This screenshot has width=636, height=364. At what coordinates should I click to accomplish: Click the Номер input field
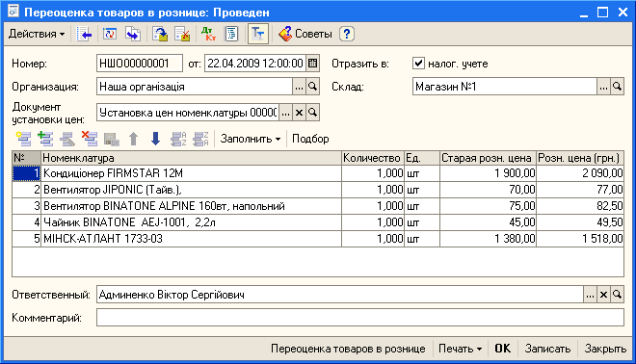point(140,64)
